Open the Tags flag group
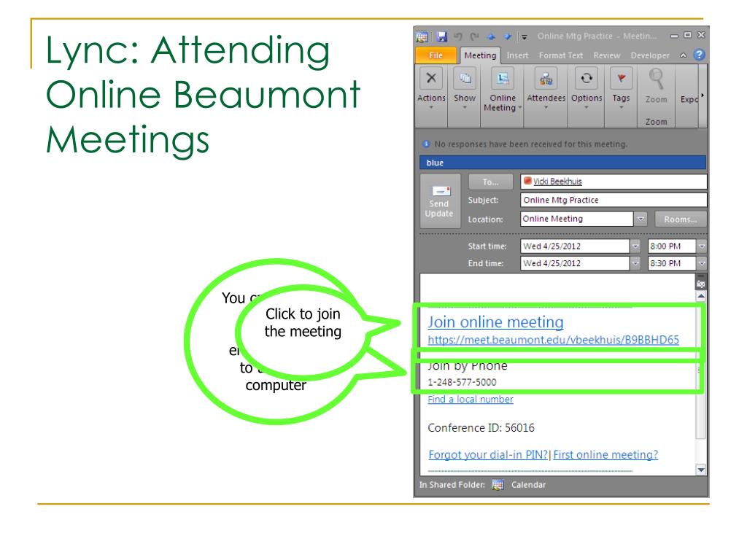The height and width of the screenshot is (560, 747). click(622, 88)
